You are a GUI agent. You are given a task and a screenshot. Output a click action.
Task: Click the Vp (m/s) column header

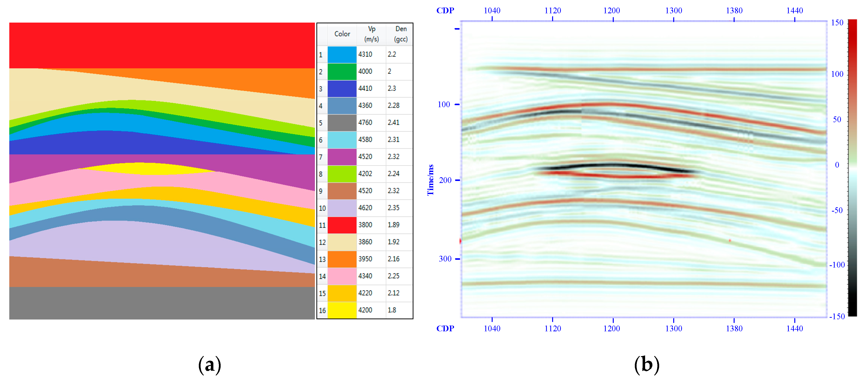371,34
